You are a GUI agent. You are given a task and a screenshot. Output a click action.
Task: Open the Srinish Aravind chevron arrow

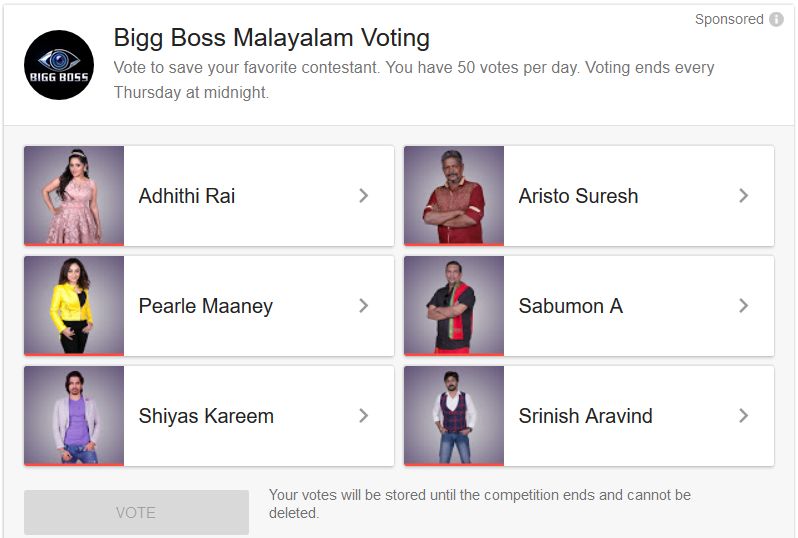tap(743, 416)
